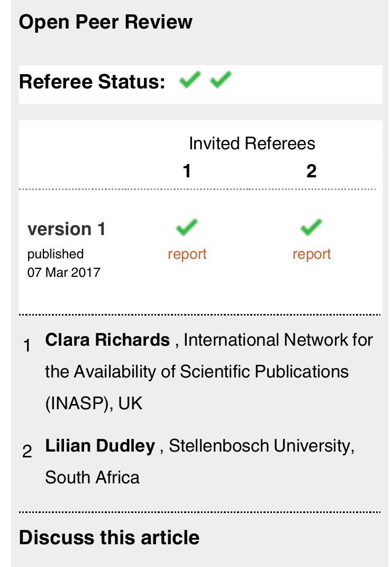Image resolution: width=392 pixels, height=567 pixels.
Task: Click the number 1 beside Clara Richards
Action: 28,346
